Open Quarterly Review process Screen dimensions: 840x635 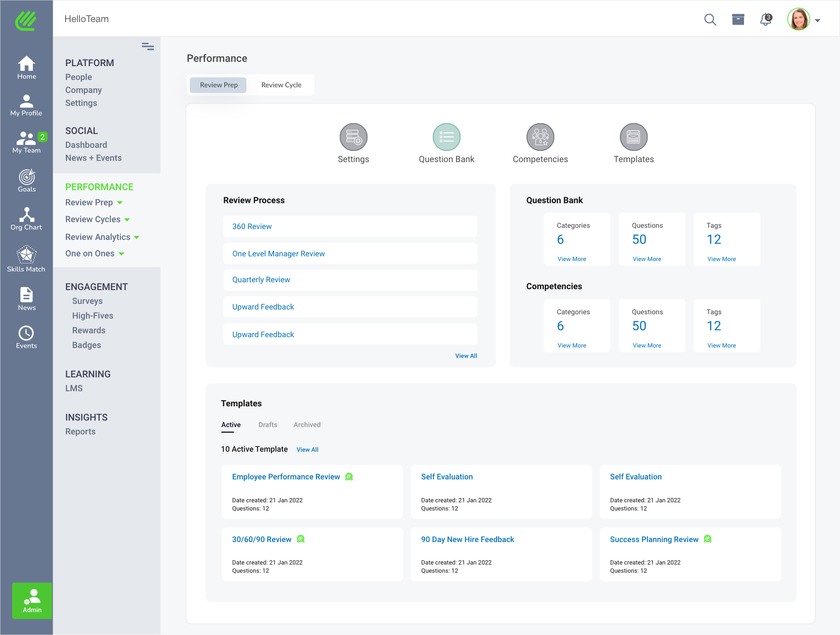pyautogui.click(x=350, y=280)
